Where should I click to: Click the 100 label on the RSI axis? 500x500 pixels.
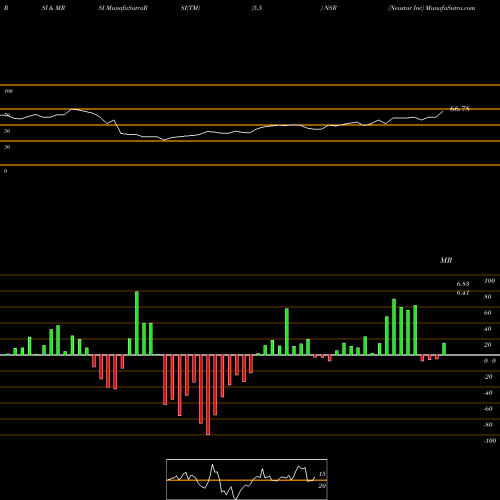8,91
